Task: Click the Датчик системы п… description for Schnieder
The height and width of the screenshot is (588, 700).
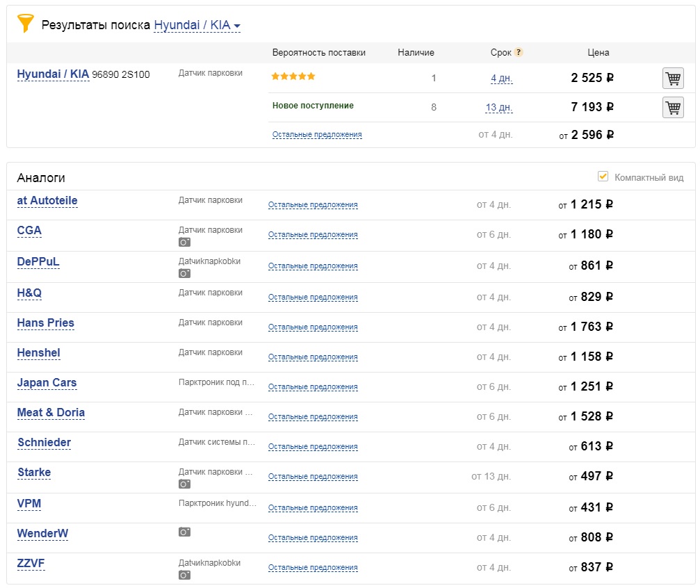Action: (216, 442)
